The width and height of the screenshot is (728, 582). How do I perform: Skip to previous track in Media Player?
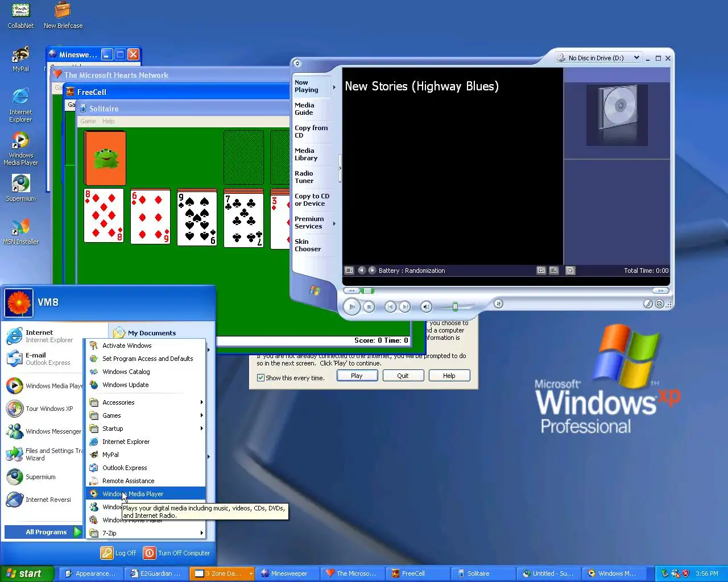click(x=390, y=307)
